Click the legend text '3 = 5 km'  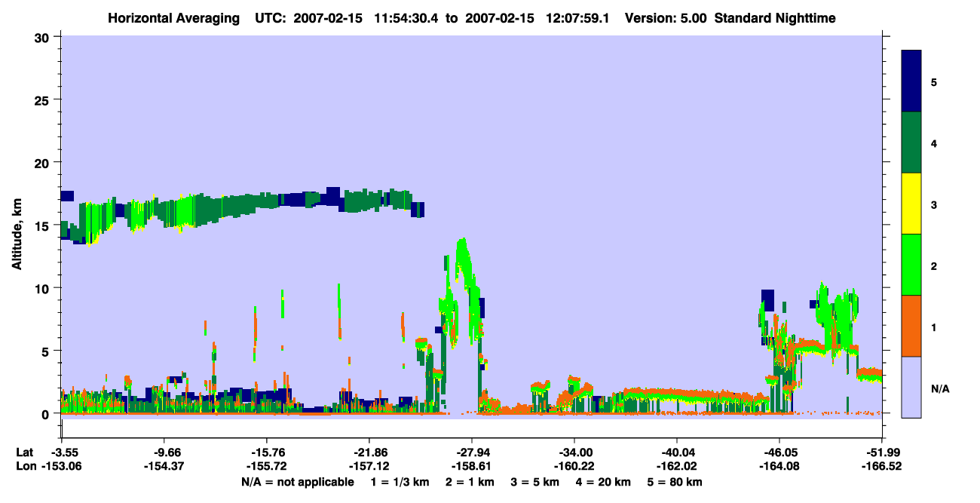click(x=536, y=482)
